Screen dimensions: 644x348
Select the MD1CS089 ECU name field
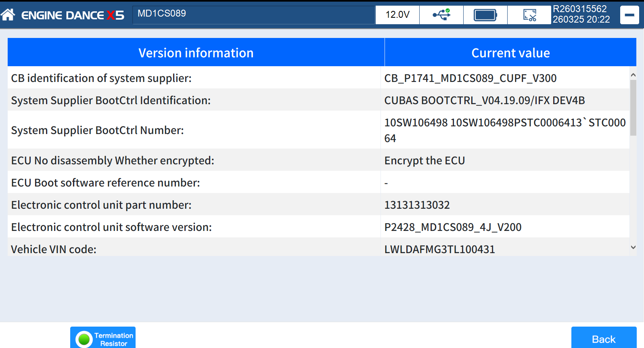coord(253,14)
